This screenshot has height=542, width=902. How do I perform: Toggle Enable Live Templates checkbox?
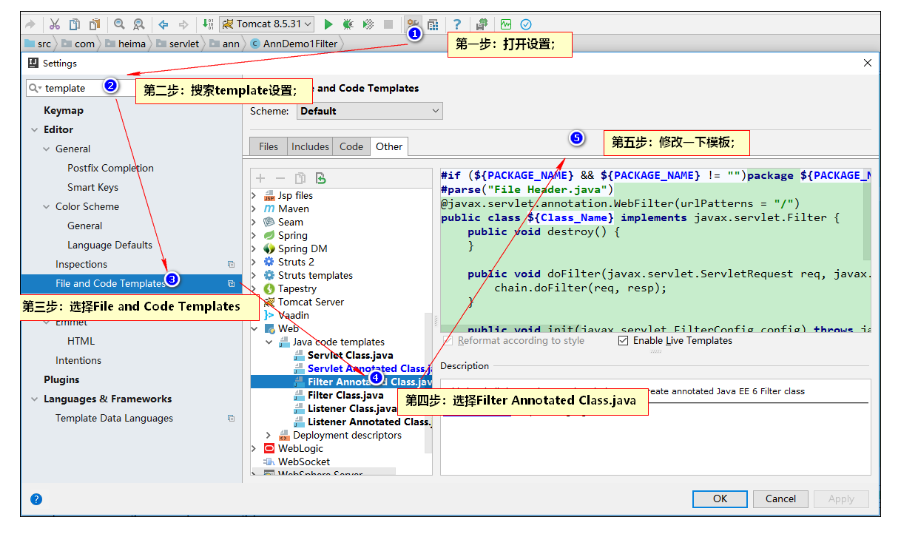622,341
